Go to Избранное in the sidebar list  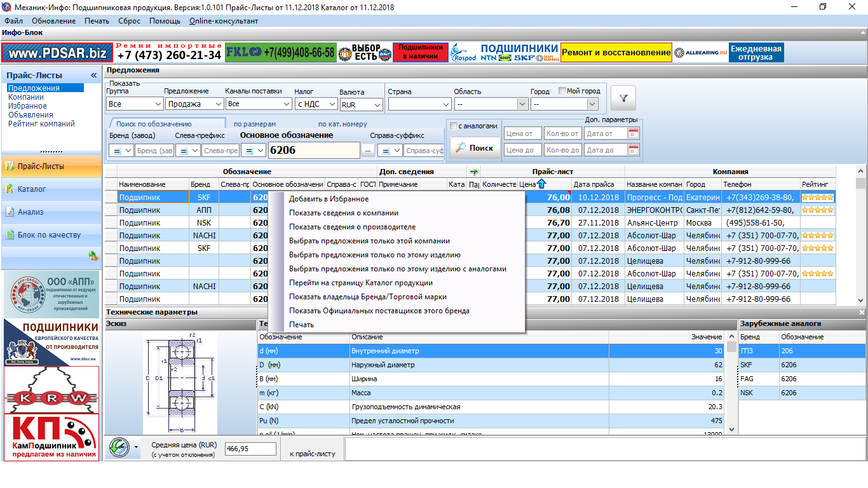[x=27, y=106]
